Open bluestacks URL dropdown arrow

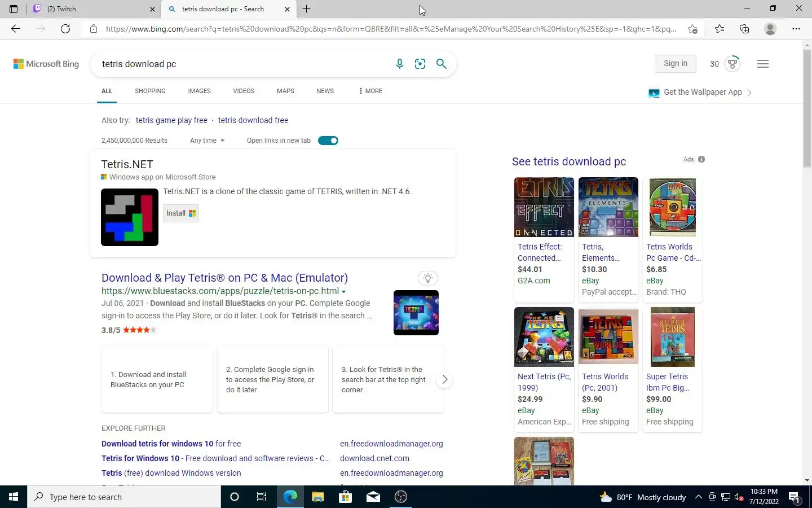coord(344,292)
